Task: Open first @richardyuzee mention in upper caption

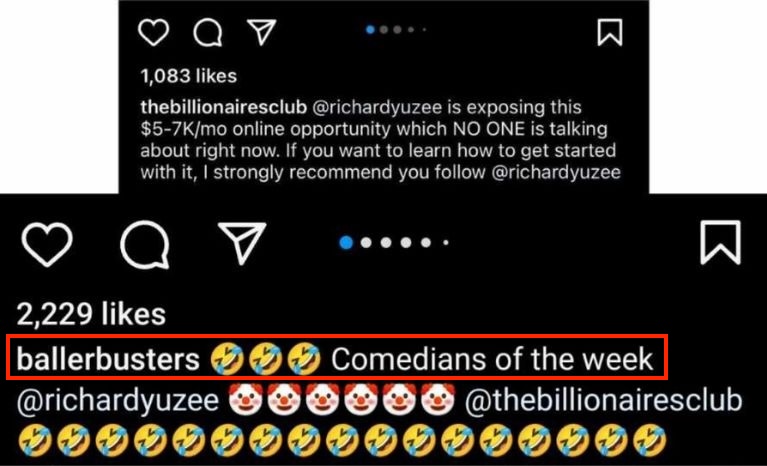Action: 377,108
